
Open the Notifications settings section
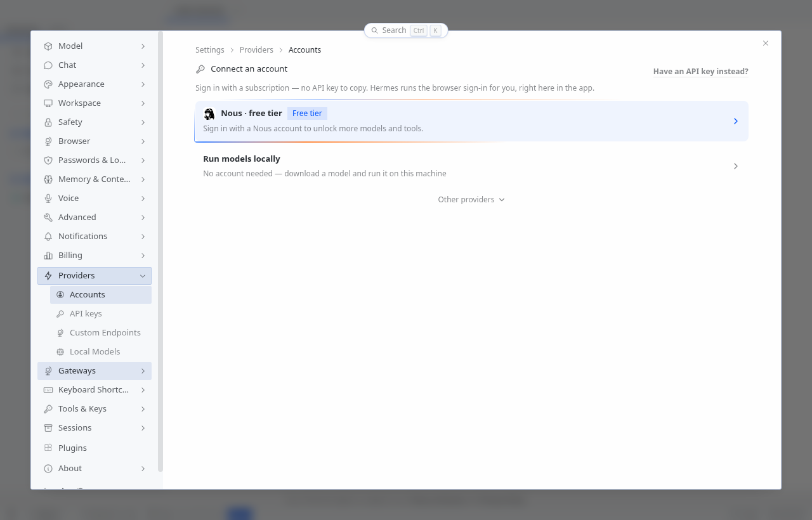pos(95,237)
